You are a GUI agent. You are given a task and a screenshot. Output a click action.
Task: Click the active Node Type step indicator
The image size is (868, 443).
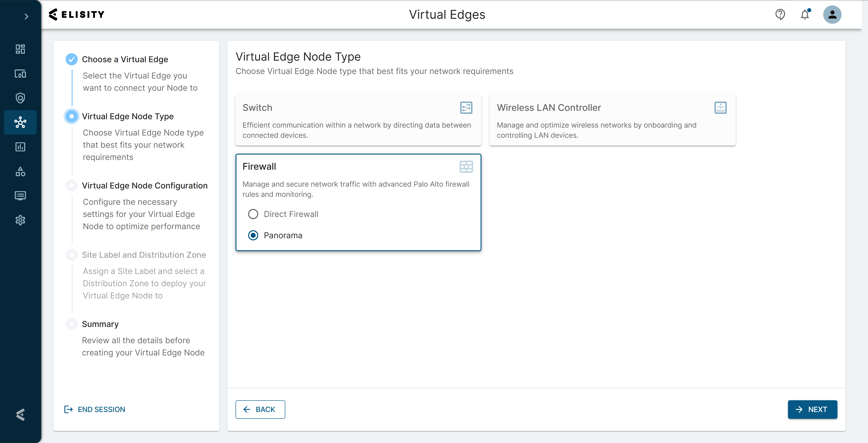click(71, 116)
